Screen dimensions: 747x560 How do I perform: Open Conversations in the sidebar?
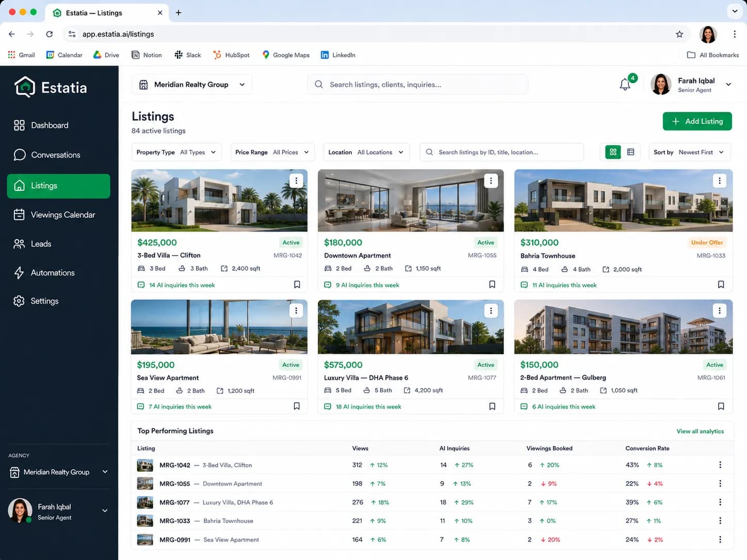(59, 155)
